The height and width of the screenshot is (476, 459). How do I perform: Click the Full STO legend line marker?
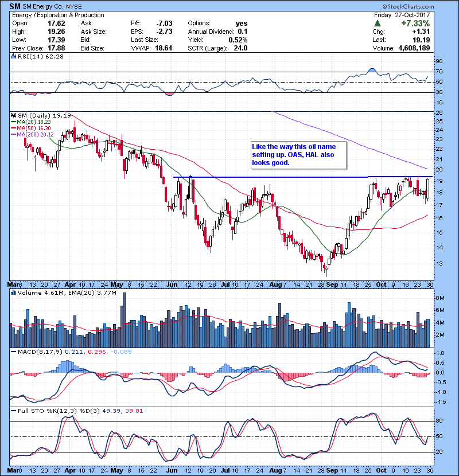[x=13, y=411]
